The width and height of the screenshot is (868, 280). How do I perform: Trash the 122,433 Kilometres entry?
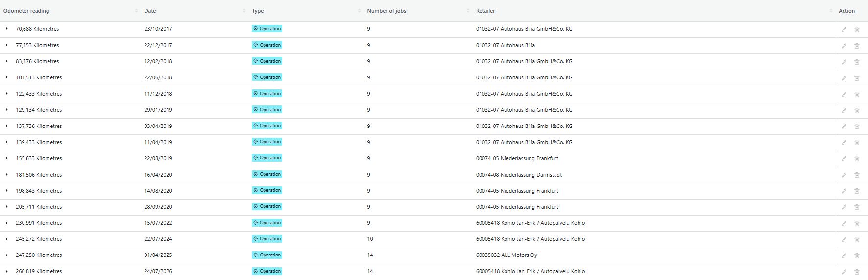coord(857,94)
